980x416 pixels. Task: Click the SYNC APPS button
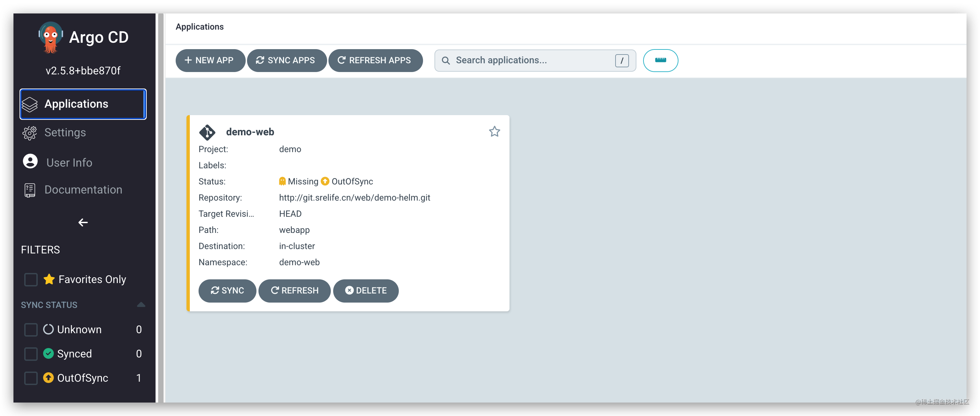click(x=286, y=60)
